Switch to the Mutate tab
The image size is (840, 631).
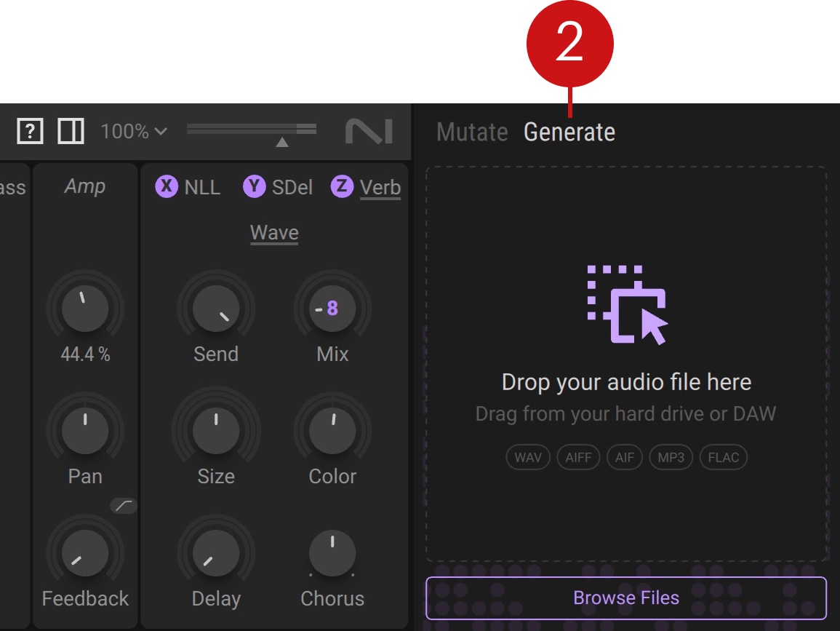(472, 132)
